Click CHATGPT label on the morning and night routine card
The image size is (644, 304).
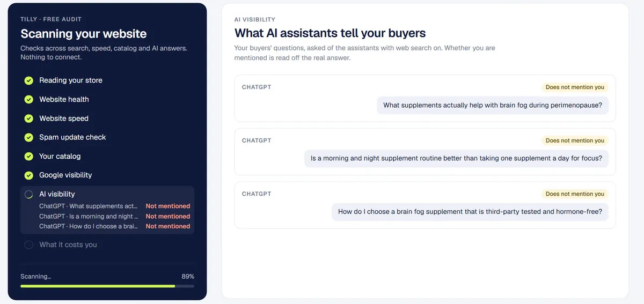[257, 140]
